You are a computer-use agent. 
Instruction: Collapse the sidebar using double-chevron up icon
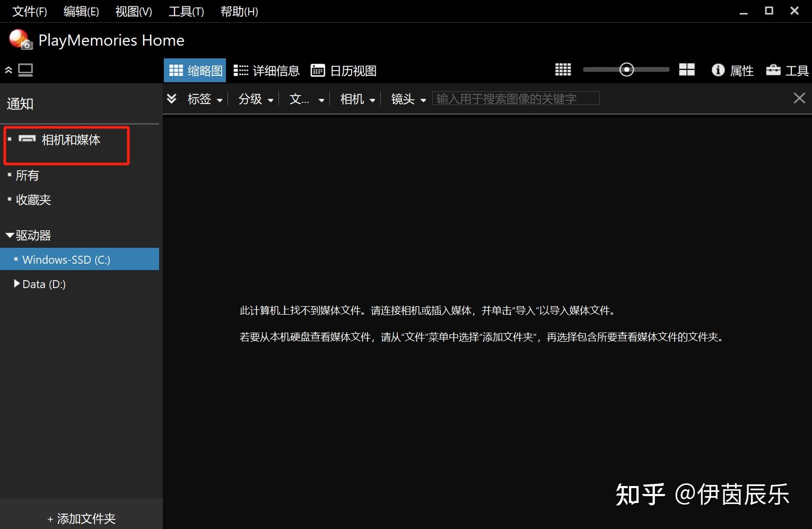[8, 70]
